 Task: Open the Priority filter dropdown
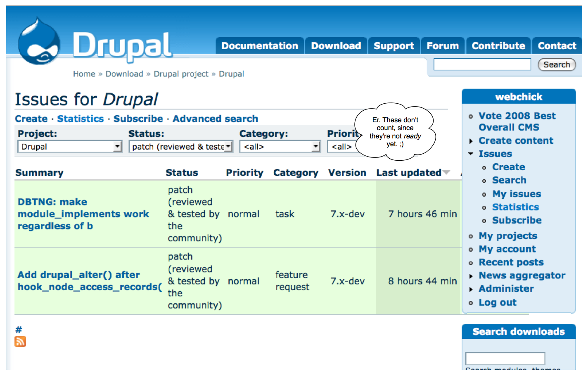click(x=342, y=147)
